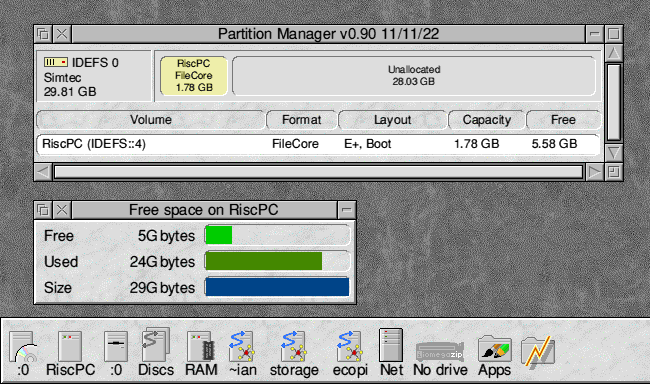Select the Unallocated 28.03 GB block
Viewport: 650px width, 384px height.
click(414, 75)
